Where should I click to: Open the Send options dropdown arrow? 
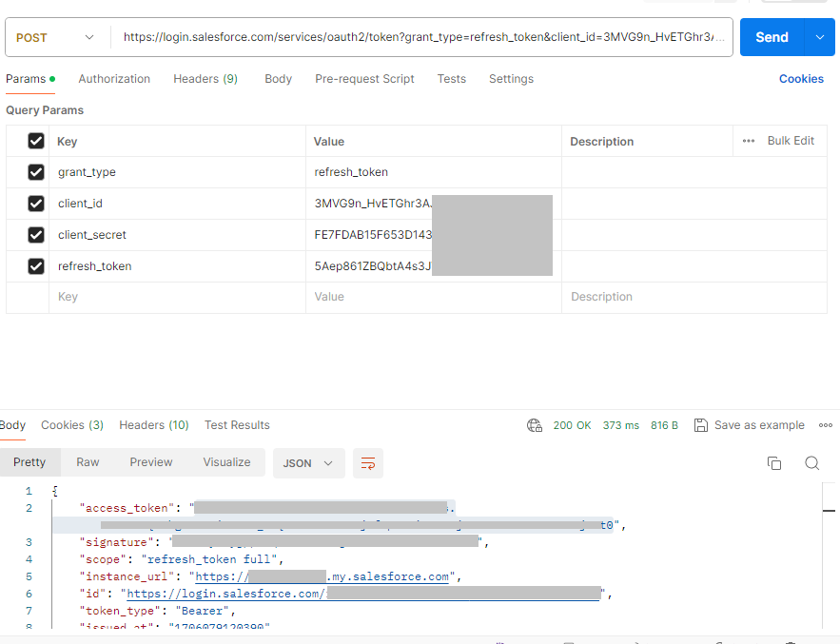(x=820, y=37)
